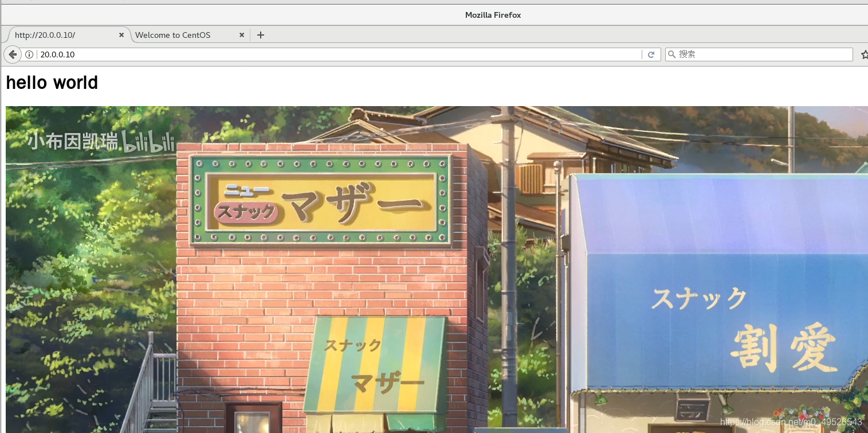Screen dimensions: 868x433
Task: Click the Mozilla Firefox title bar
Action: coord(434,15)
